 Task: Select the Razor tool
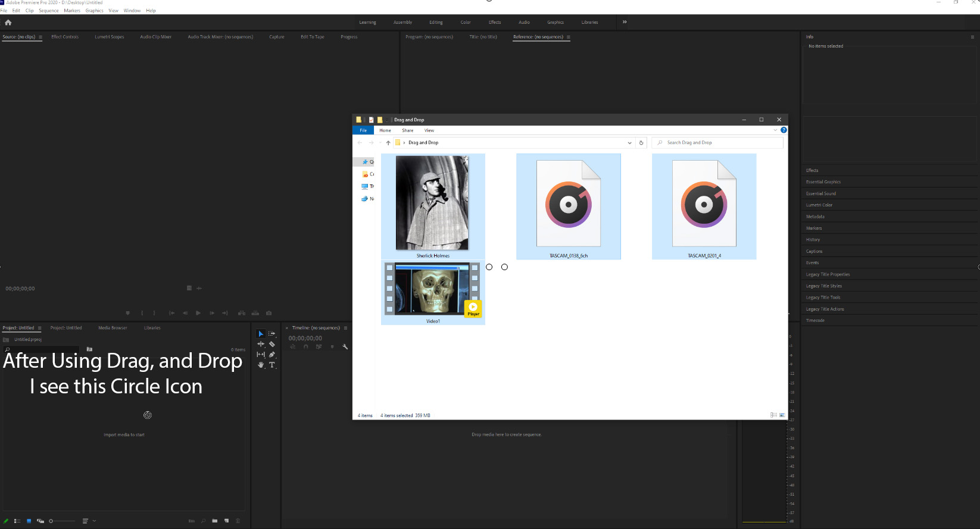(x=272, y=344)
